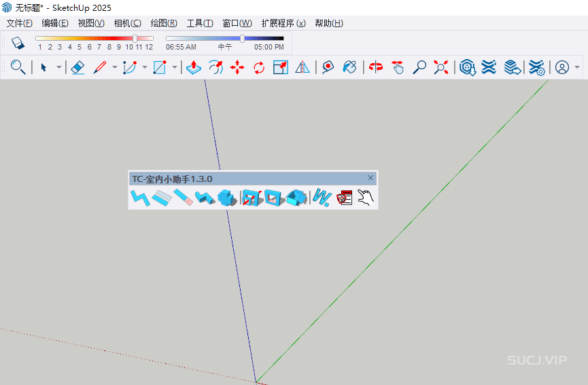588x385 pixels.
Task: Open the Search tool magnifier
Action: point(18,67)
